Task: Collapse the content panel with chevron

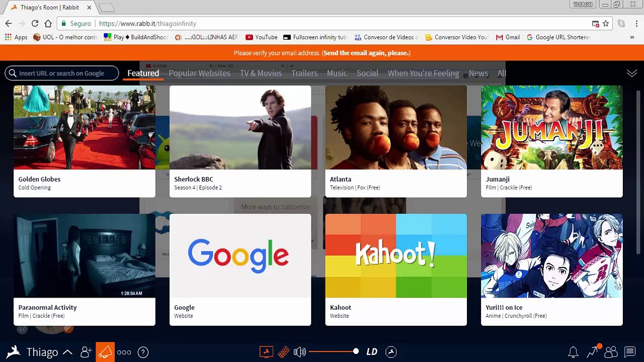Action: 632,73
